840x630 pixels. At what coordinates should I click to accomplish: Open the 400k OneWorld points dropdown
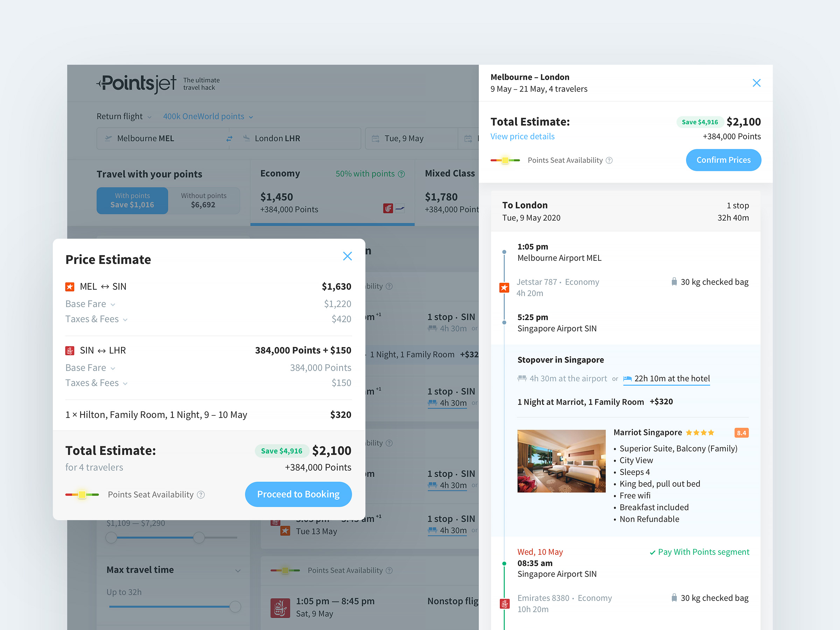[x=208, y=116]
